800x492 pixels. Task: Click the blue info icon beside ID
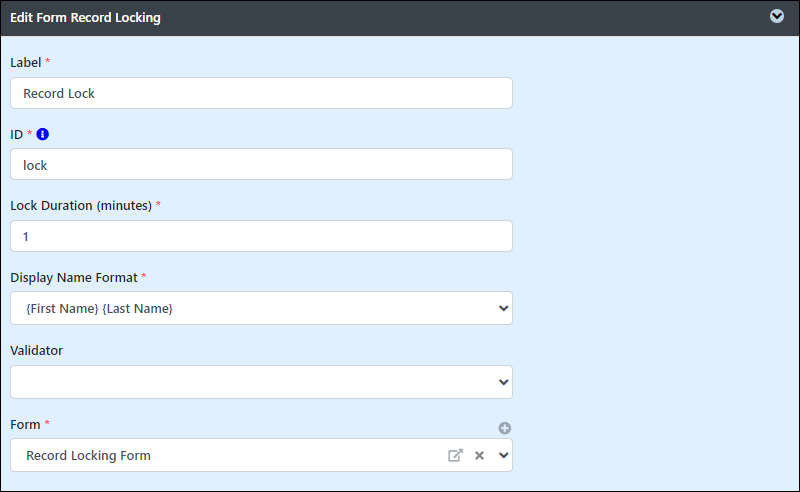(43, 134)
